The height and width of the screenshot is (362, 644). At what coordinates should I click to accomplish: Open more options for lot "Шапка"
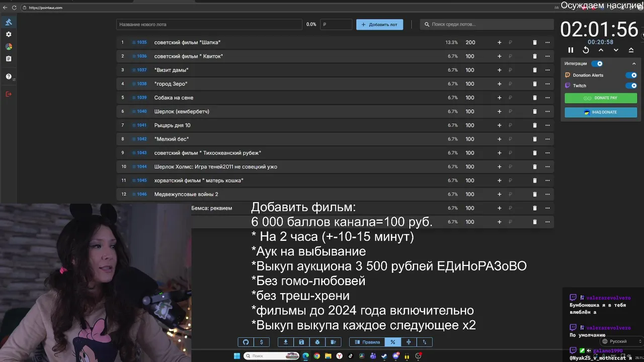pos(547,42)
